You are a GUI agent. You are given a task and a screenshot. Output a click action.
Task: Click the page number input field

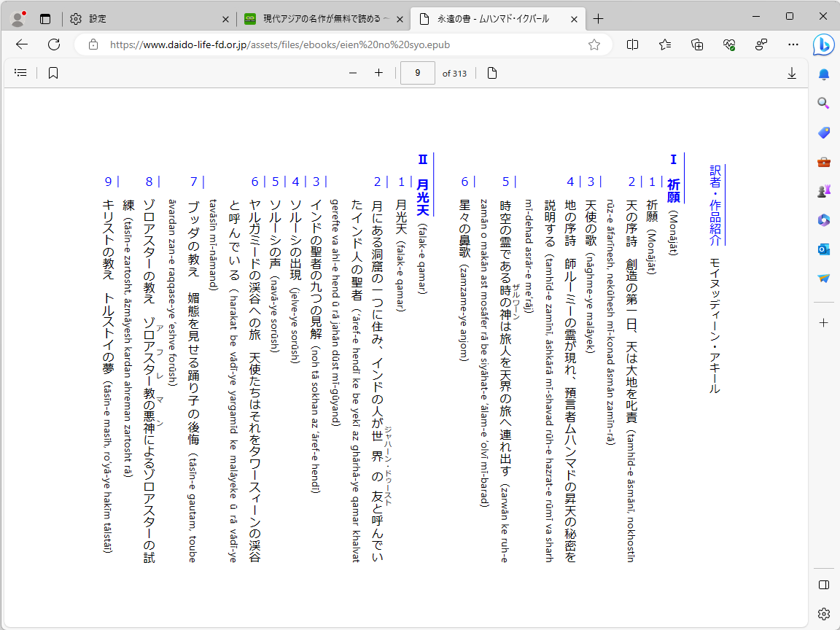[417, 72]
